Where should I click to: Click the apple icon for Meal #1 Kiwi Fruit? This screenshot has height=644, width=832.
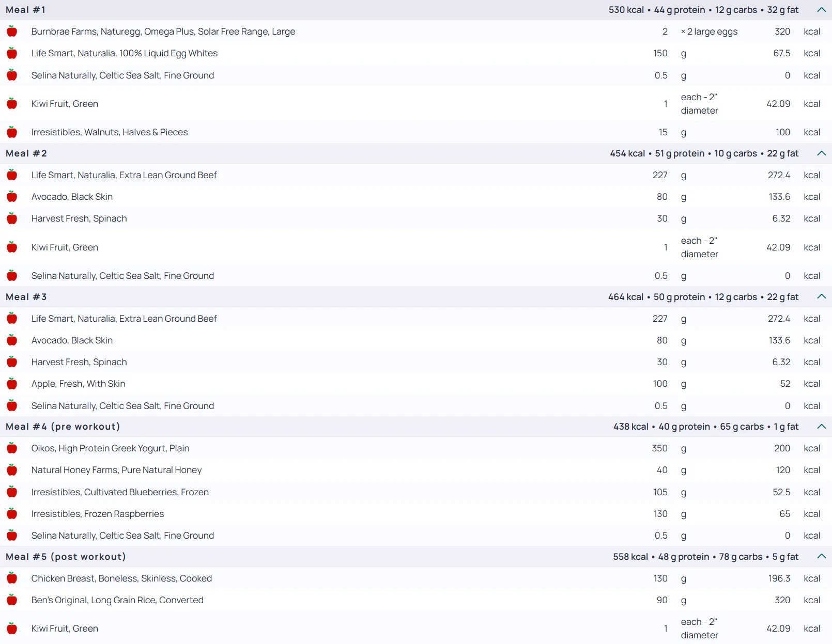12,104
